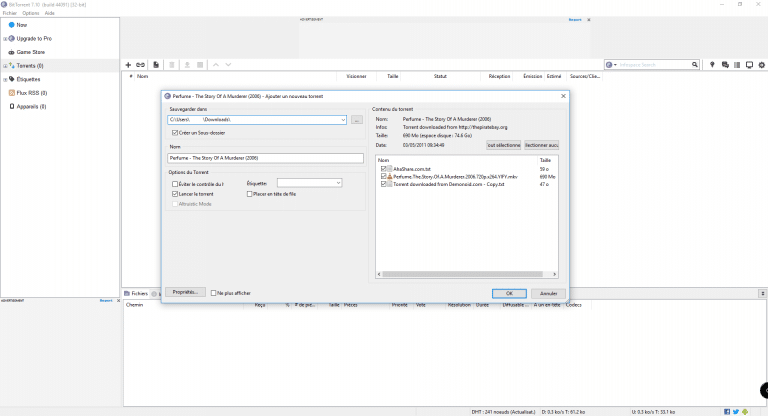
Task: Open the save path dropdown
Action: 343,120
